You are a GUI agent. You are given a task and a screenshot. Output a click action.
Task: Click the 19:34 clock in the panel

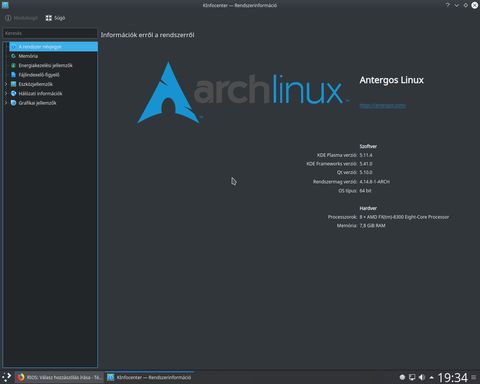452,377
